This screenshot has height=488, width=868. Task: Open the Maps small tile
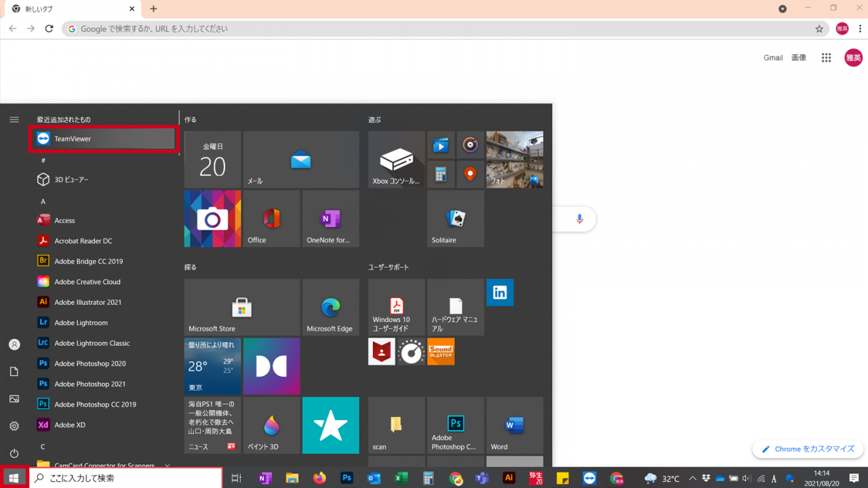[x=470, y=174]
